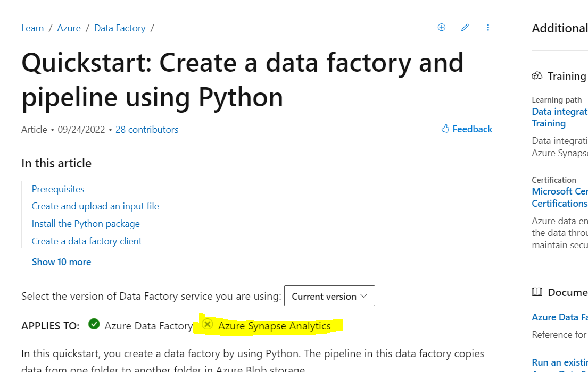Screen dimensions: 588x372
Task: Click the 'Certification' label in sidebar
Action: pyautogui.click(x=554, y=180)
